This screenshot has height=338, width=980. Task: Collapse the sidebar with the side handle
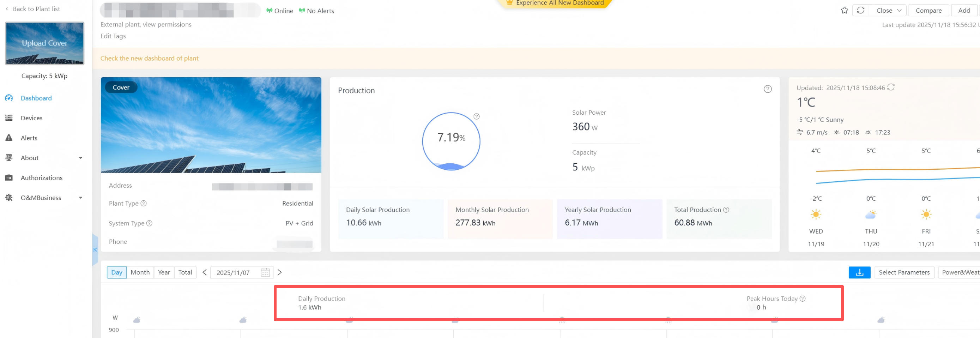95,250
